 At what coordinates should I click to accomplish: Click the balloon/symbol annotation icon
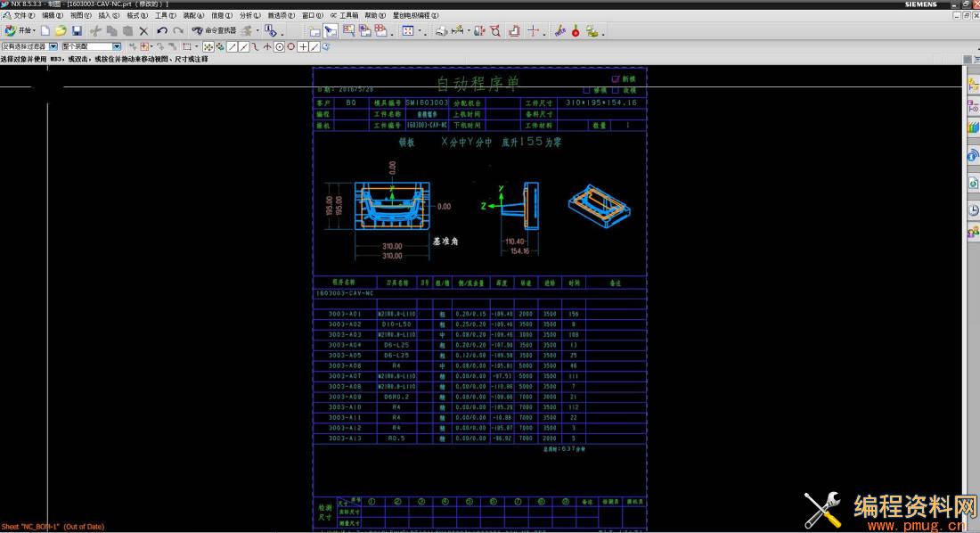(x=495, y=30)
